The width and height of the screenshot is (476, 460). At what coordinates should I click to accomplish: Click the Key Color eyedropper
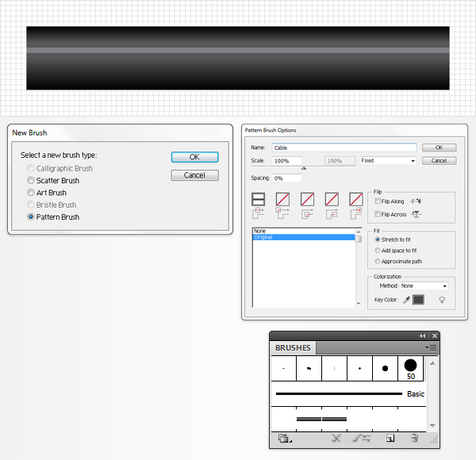[406, 300]
